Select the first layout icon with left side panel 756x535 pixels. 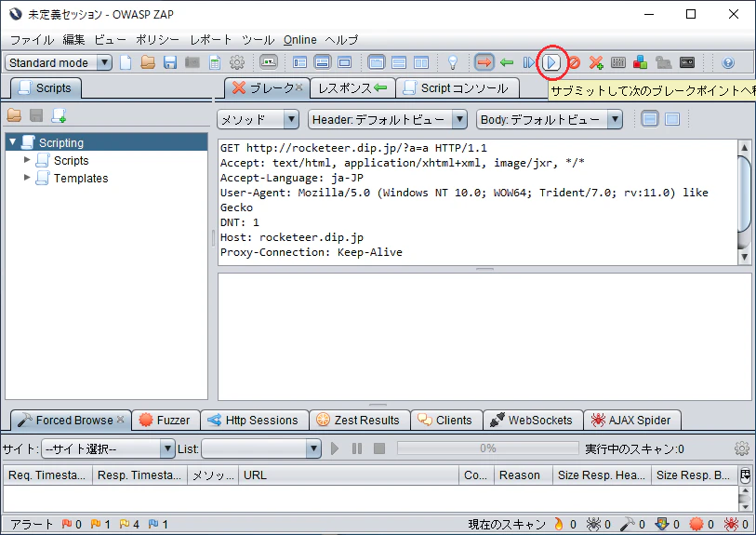click(x=300, y=62)
